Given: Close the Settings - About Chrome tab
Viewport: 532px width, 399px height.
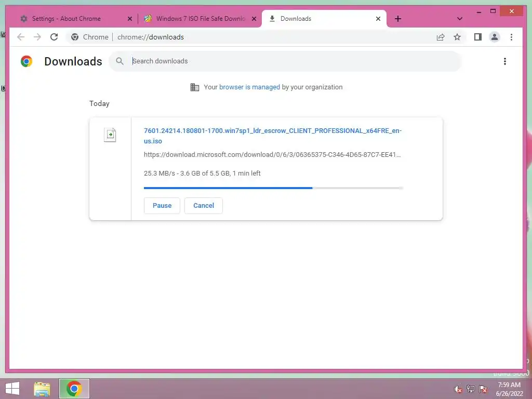Looking at the screenshot, I should [129, 19].
